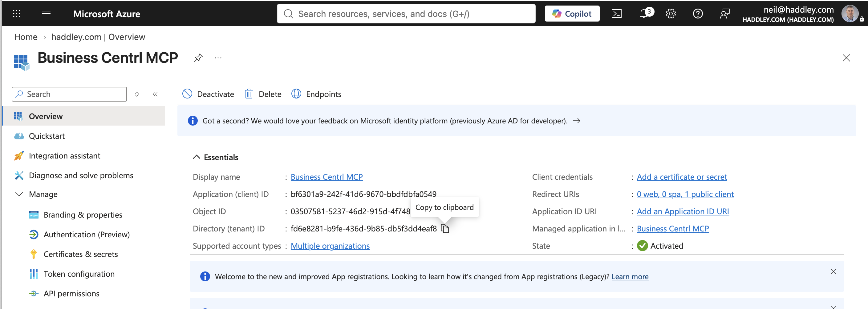Viewport: 868px width, 309px height.
Task: Open API permissions
Action: pos(71,294)
